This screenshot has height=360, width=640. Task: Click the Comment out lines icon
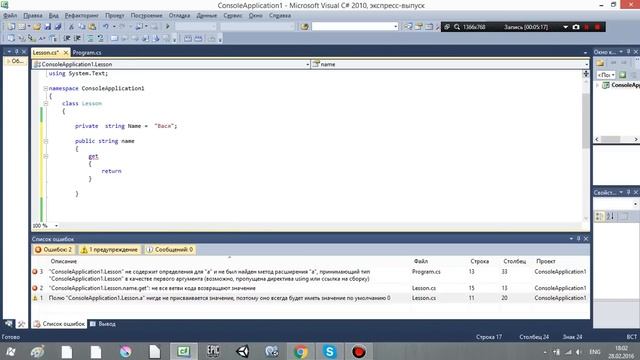(x=90, y=38)
